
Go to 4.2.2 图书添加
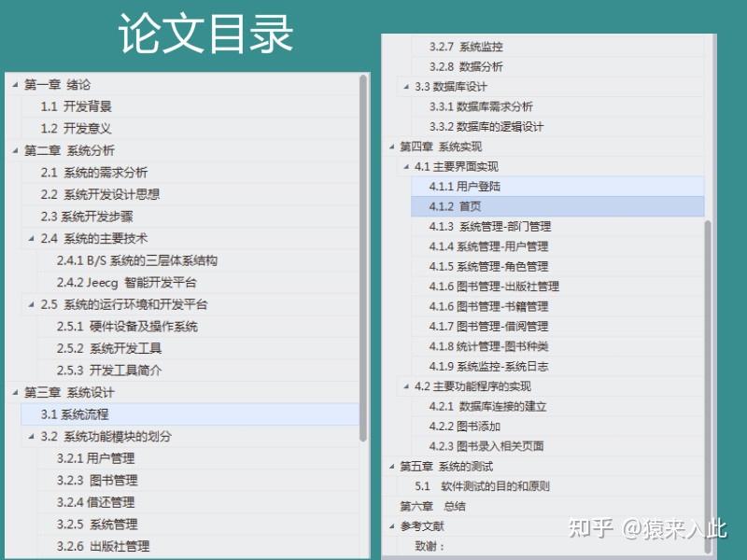[464, 427]
